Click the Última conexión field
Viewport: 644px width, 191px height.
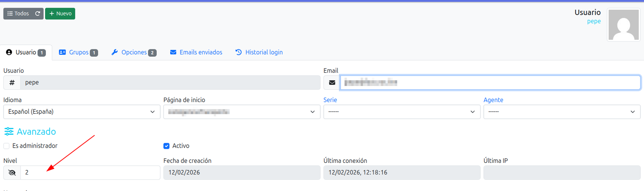coord(402,173)
